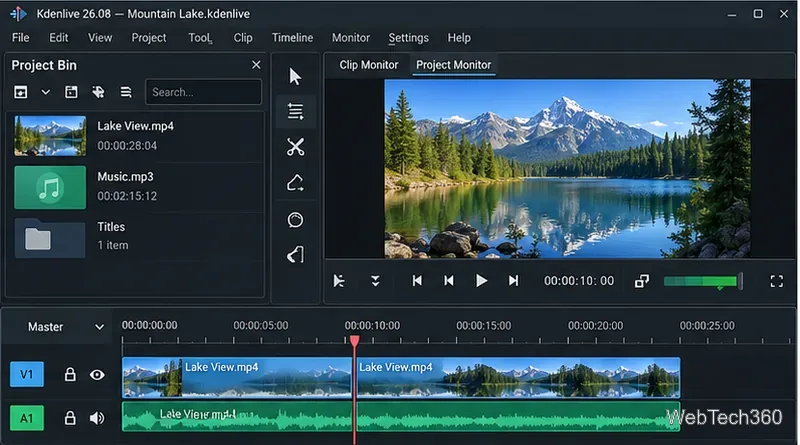Select the Music.mp3 clip thumbnail
The width and height of the screenshot is (800, 445).
pyautogui.click(x=50, y=187)
